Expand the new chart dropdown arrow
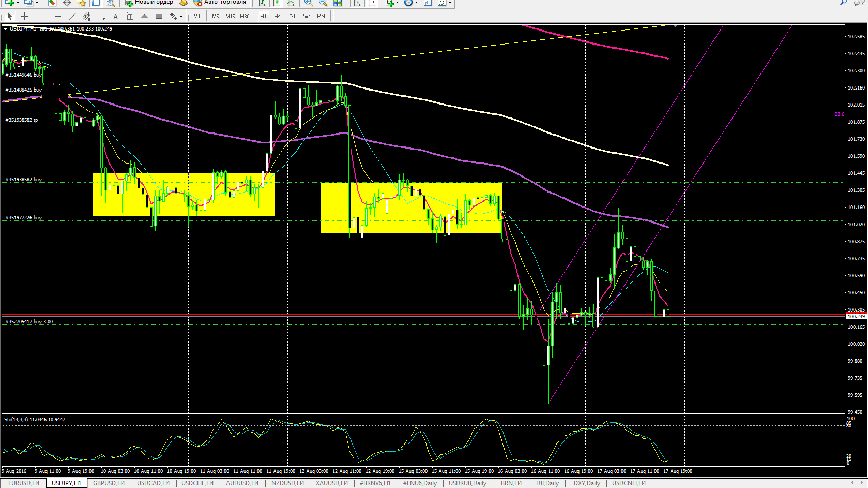Viewport: 868px width, 488px height. pyautogui.click(x=18, y=3)
